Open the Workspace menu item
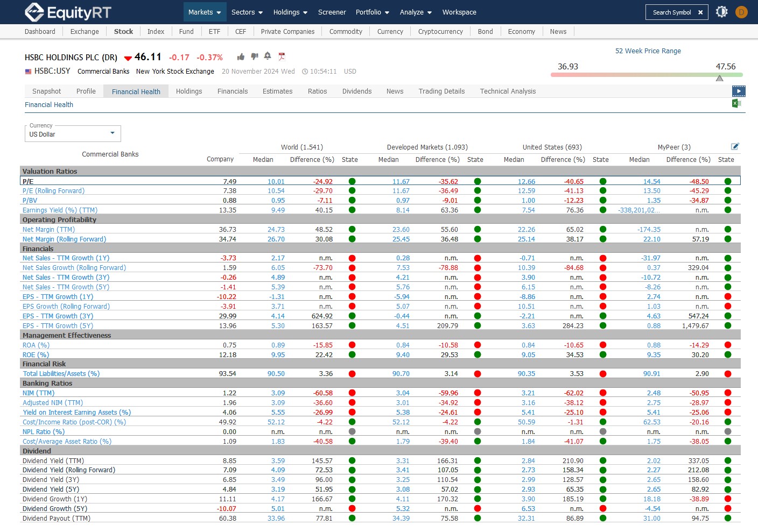758x532 pixels. coord(459,12)
